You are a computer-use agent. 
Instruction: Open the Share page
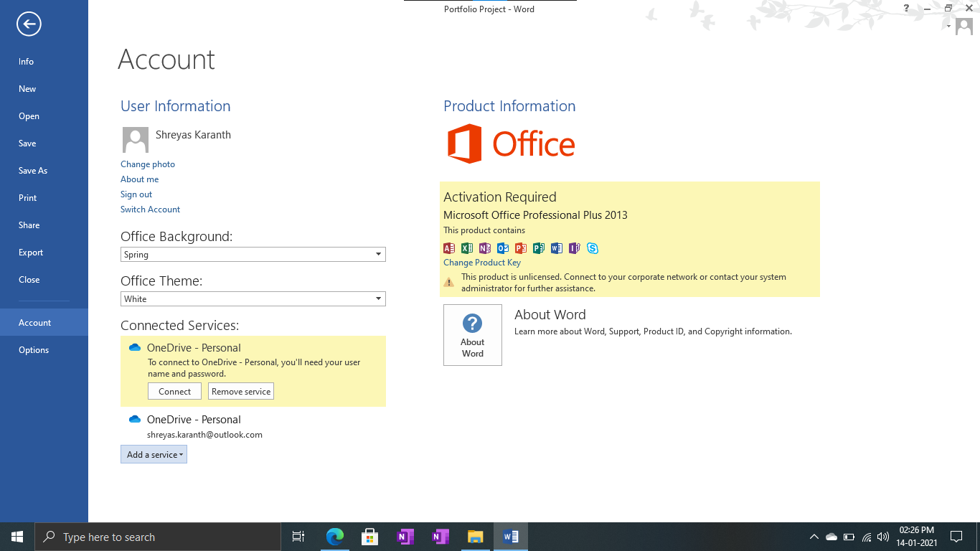(x=44, y=225)
